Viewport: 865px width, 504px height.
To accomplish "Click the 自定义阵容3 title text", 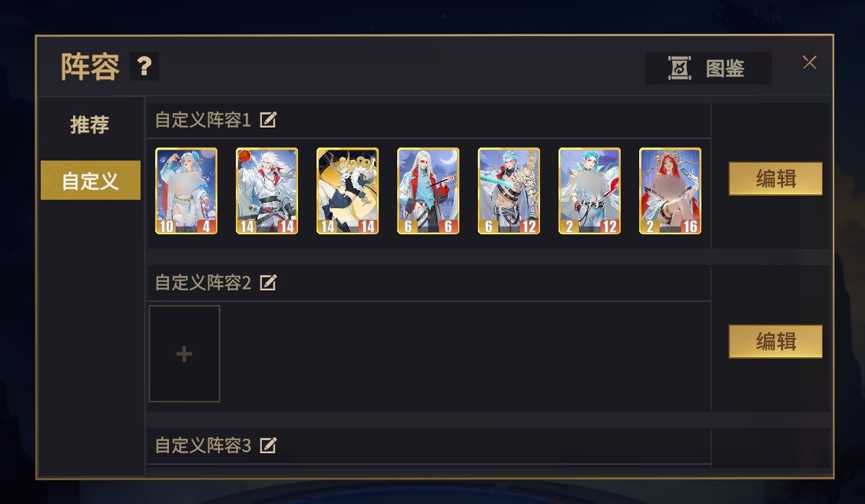I will [x=203, y=446].
